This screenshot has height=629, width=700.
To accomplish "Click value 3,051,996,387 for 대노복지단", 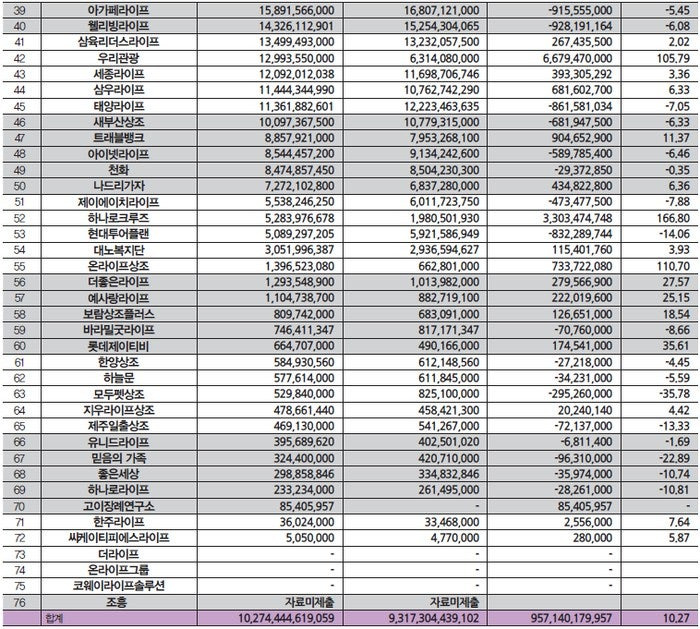I will 299,250.
